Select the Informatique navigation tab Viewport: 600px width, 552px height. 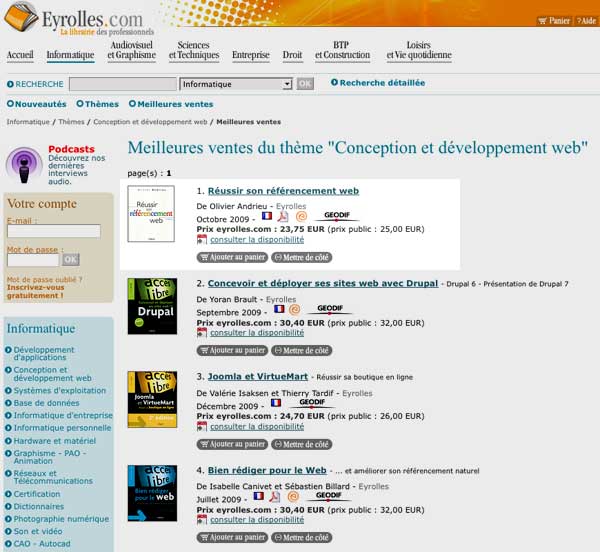click(70, 55)
